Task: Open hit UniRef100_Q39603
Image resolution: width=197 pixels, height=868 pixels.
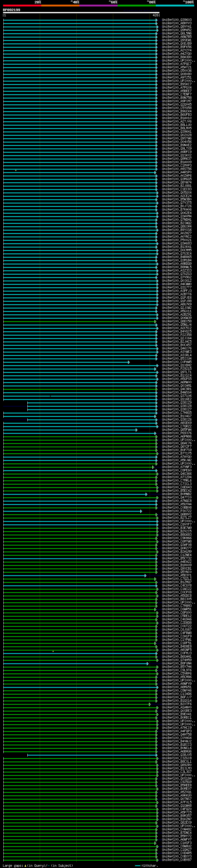Action: click(177, 20)
